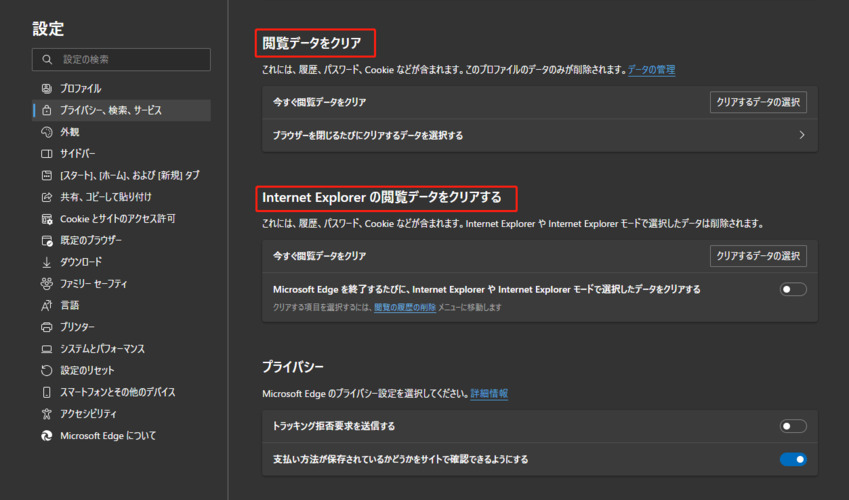Click クリアするデータの選択 under 閲覧データをクリア
Screen dimensions: 849x500
758,102
